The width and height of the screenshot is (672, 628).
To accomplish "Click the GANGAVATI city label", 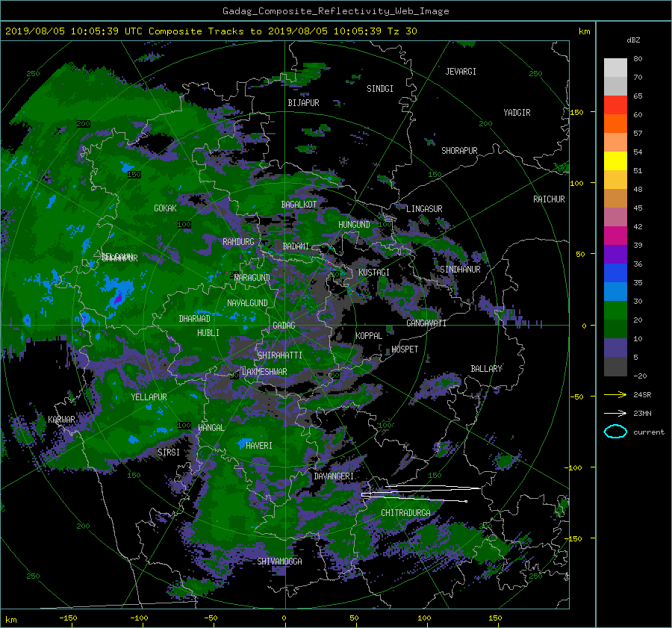I will click(x=426, y=323).
